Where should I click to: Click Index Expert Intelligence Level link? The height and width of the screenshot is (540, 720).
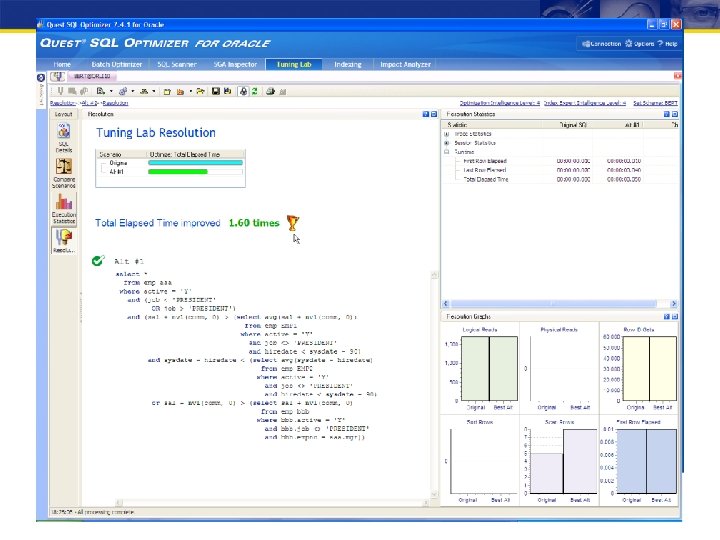[x=585, y=103]
